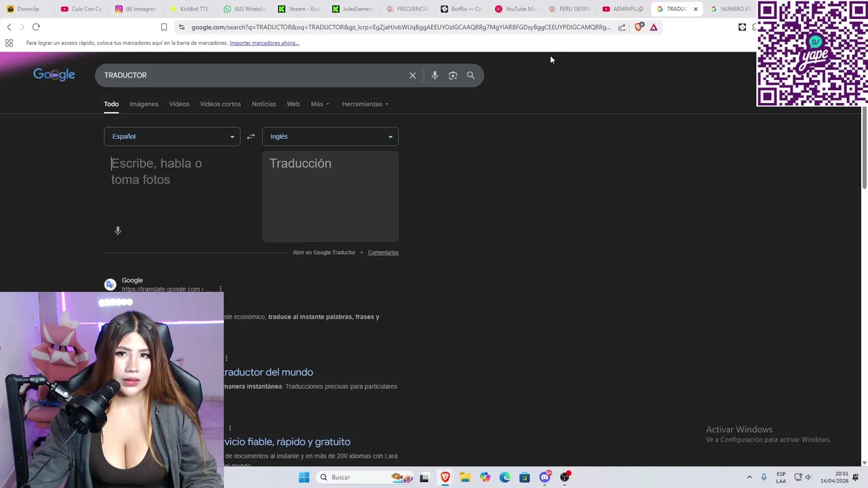
Task: Switch to Web results tab
Action: pyautogui.click(x=293, y=104)
